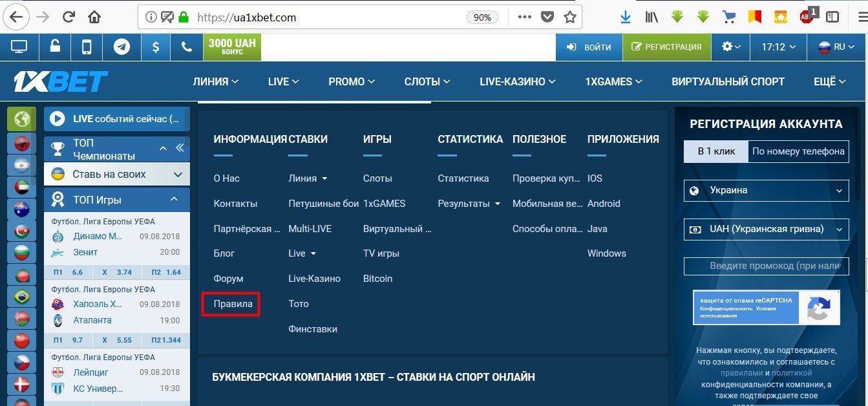Click the reCAPTCHA spam protection badge
Viewport: 868px width, 406px height.
pyautogui.click(x=766, y=307)
